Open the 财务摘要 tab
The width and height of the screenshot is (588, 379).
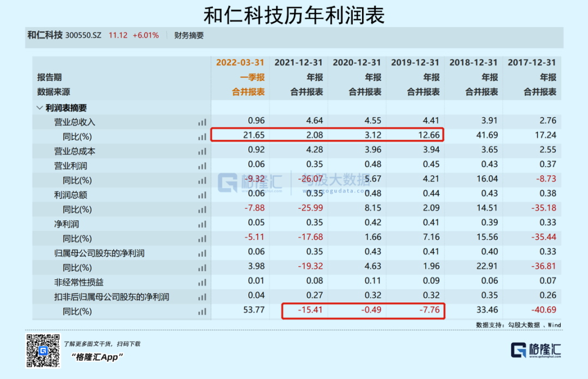click(189, 35)
